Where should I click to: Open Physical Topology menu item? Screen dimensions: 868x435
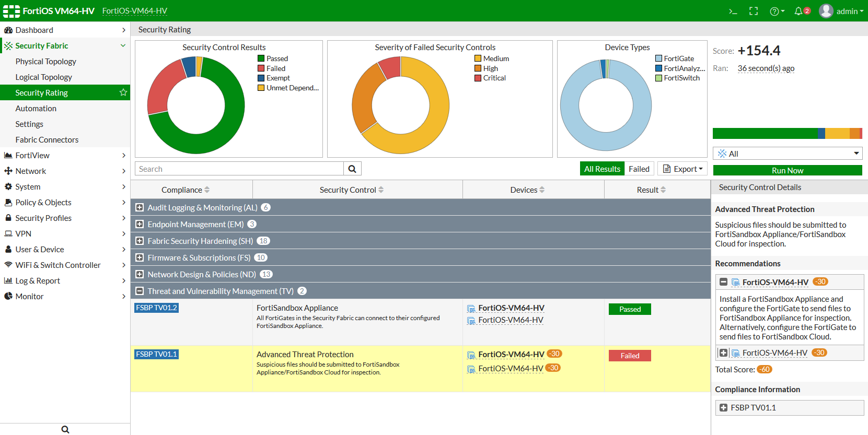[x=46, y=62]
